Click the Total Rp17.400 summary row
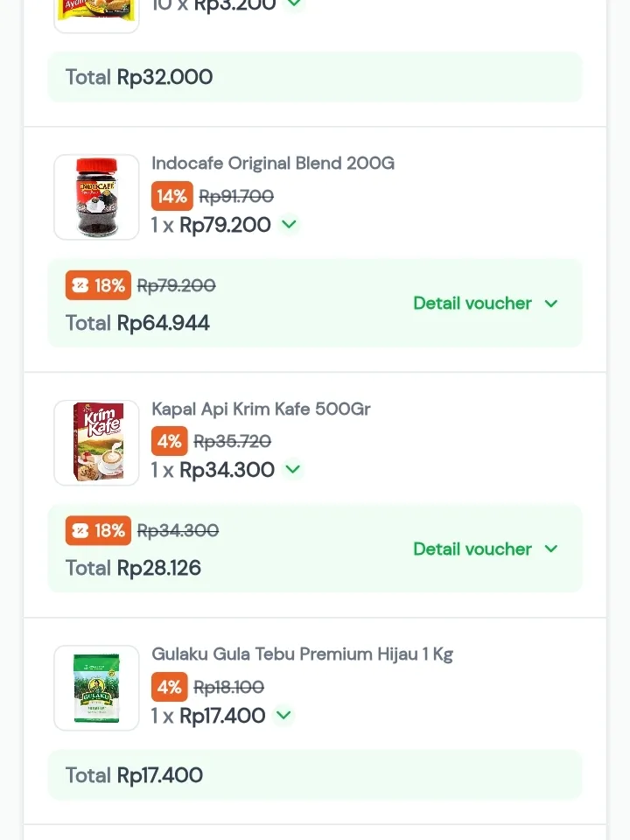 click(x=315, y=775)
